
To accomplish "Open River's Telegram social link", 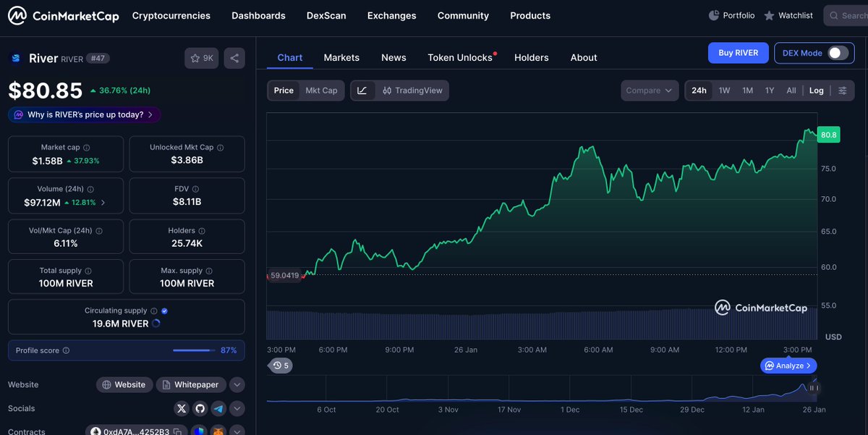I will coord(218,409).
